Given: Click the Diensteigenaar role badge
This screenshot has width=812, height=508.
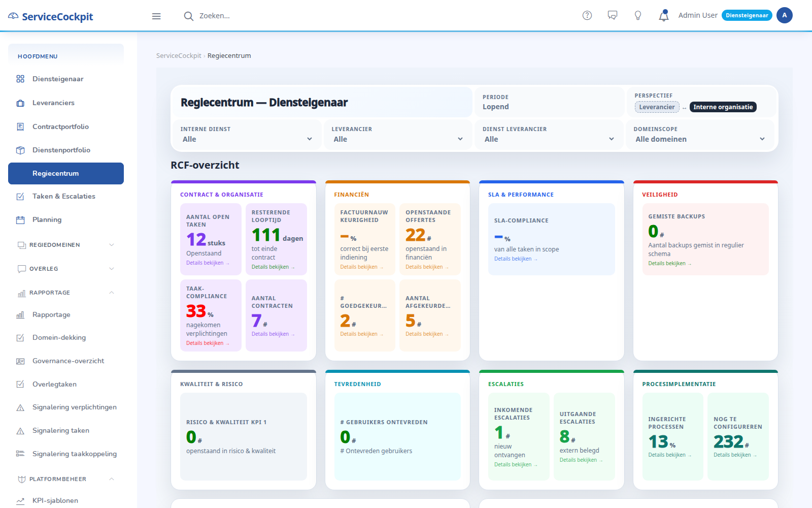Looking at the screenshot, I should [x=747, y=15].
